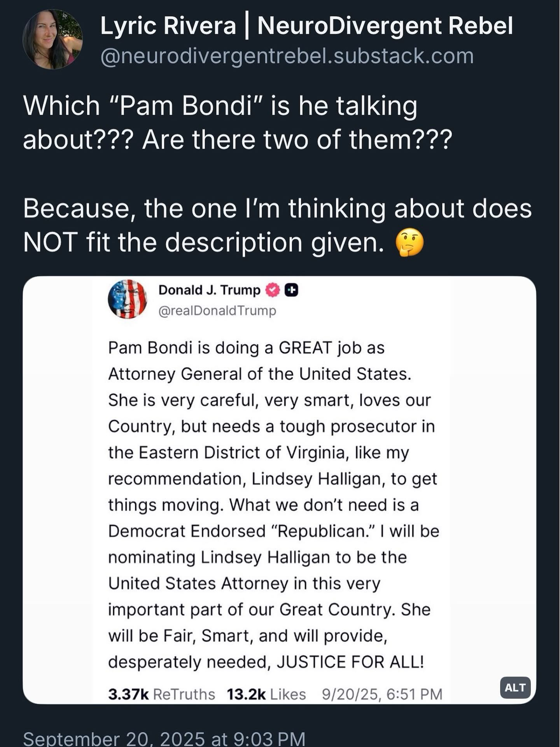The width and height of the screenshot is (560, 747).
Task: View the 3.37k ReTruths count
Action: click(161, 694)
